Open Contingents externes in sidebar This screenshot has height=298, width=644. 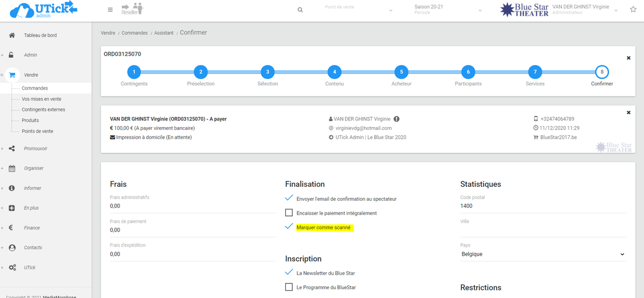click(43, 109)
